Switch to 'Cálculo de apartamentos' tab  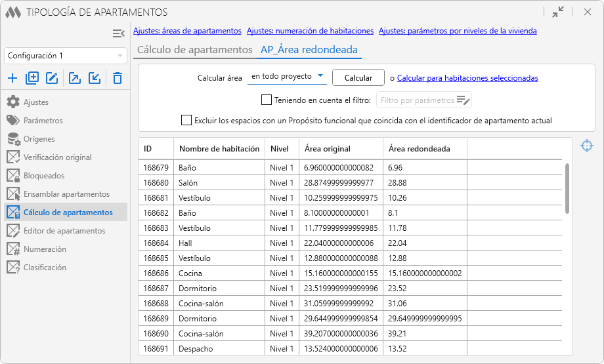click(x=194, y=50)
